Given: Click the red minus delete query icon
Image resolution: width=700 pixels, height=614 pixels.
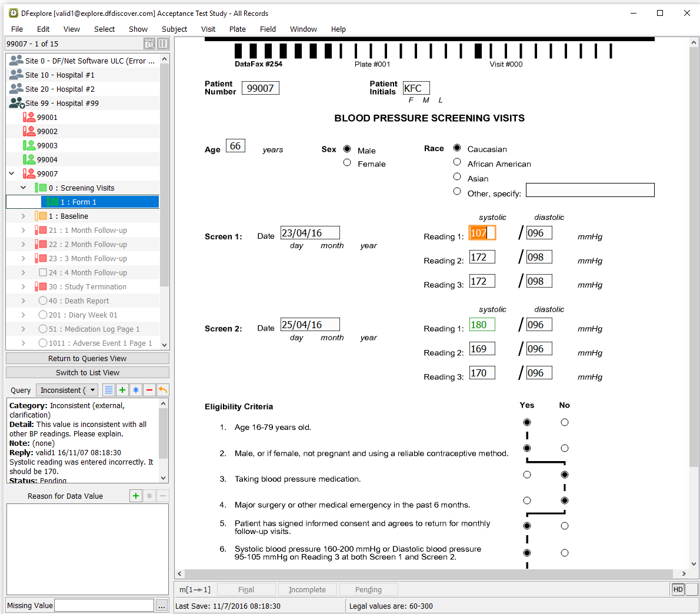Looking at the screenshot, I should coord(149,390).
